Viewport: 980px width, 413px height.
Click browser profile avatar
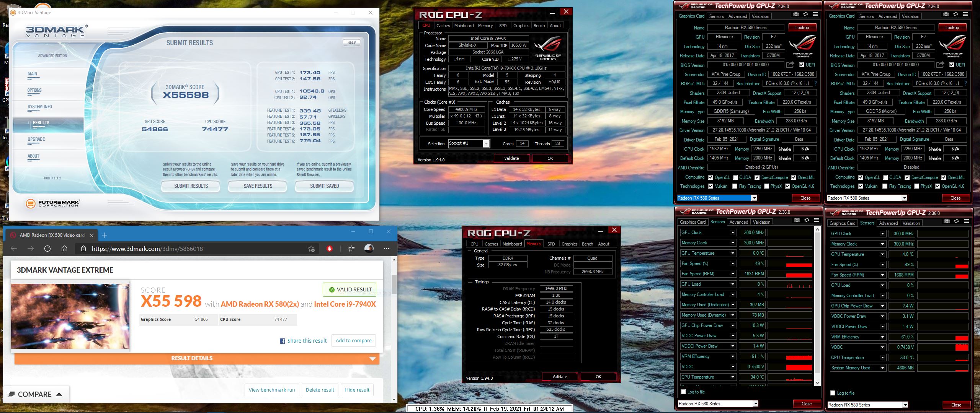click(369, 249)
